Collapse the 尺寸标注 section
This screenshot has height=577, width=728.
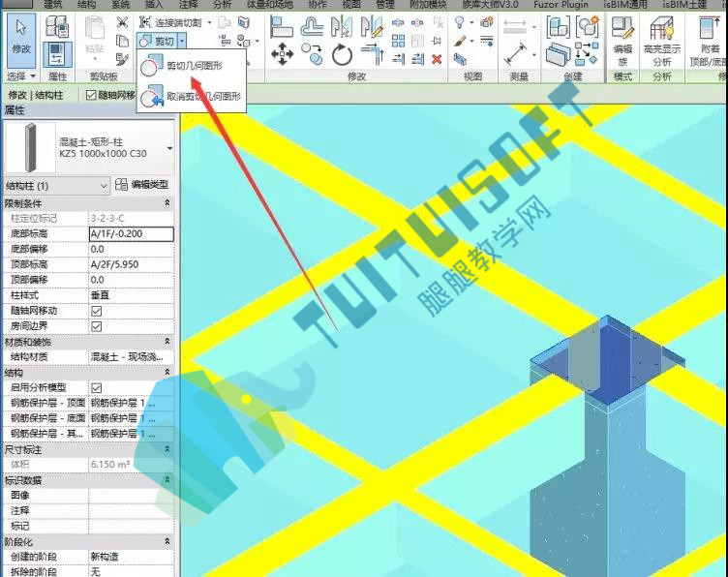[167, 449]
